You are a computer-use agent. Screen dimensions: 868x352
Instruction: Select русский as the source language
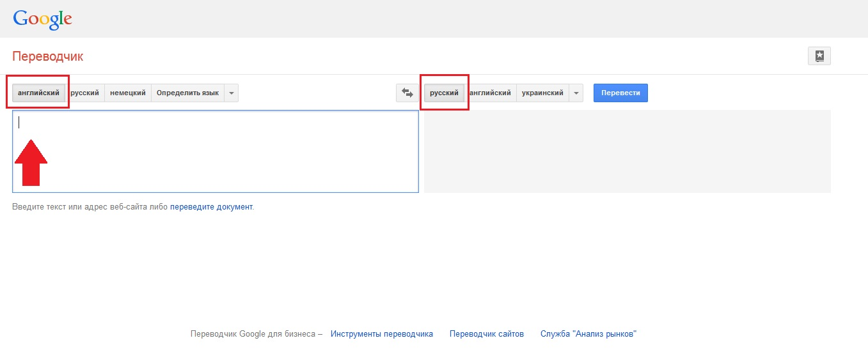tap(86, 93)
